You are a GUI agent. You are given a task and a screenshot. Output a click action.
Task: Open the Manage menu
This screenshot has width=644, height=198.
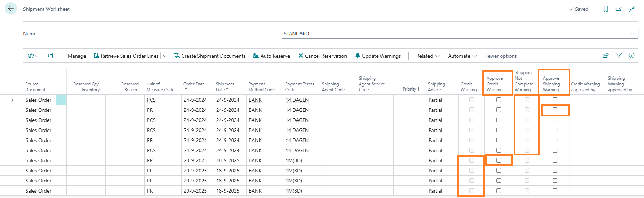point(77,56)
